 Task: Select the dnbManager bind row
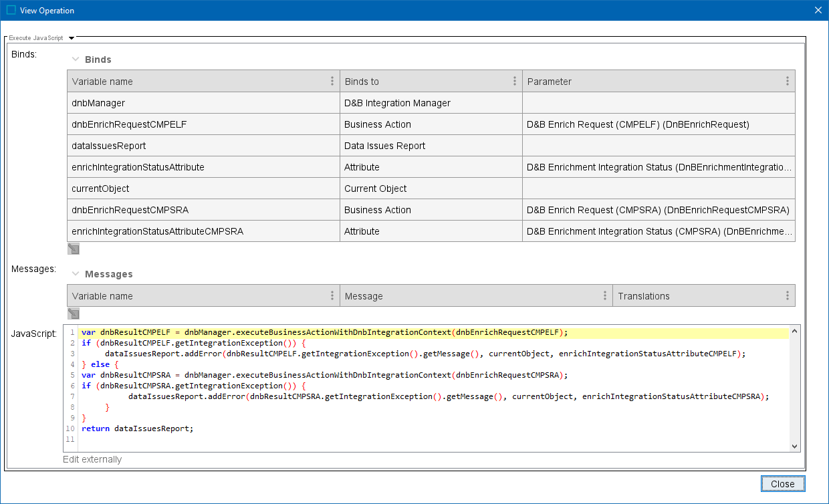tap(203, 103)
